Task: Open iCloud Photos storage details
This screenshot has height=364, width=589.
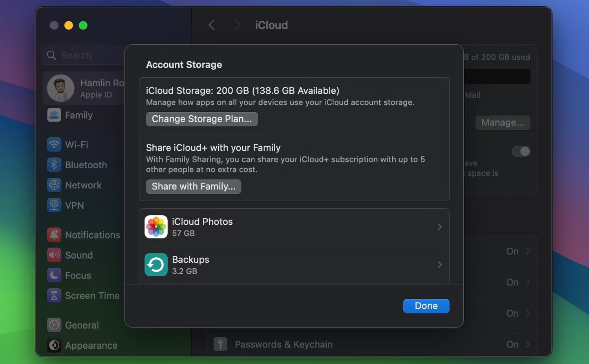Action: pos(439,226)
